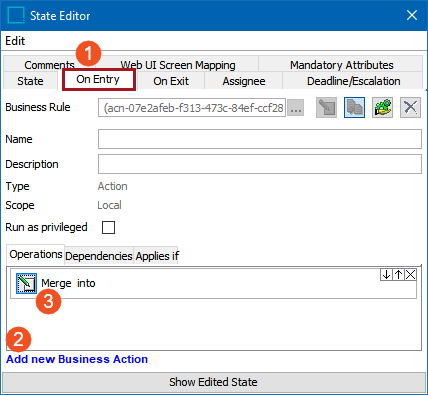
Task: Toggle the Run as privileged checkbox
Action: [x=108, y=228]
